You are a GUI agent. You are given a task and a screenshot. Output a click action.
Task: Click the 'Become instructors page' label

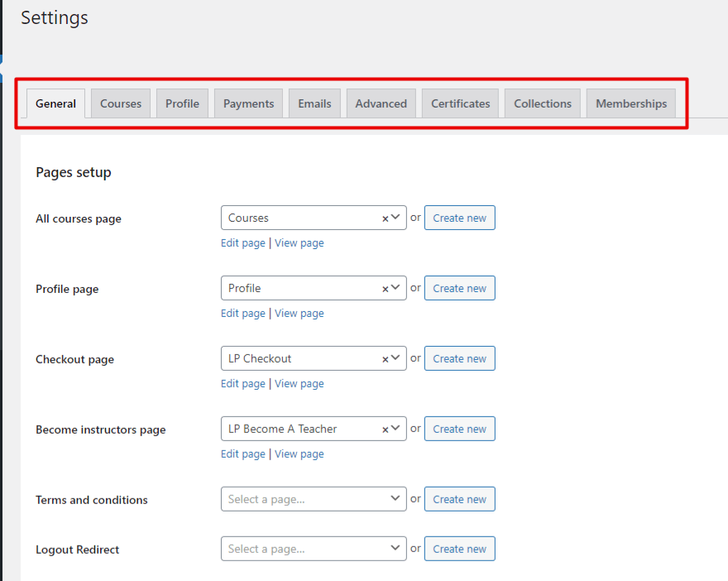point(101,430)
